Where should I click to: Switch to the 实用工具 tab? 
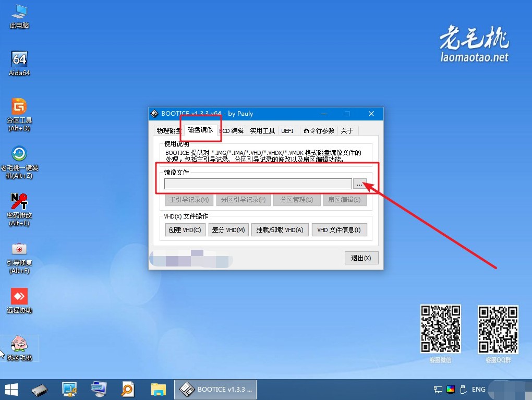[262, 130]
